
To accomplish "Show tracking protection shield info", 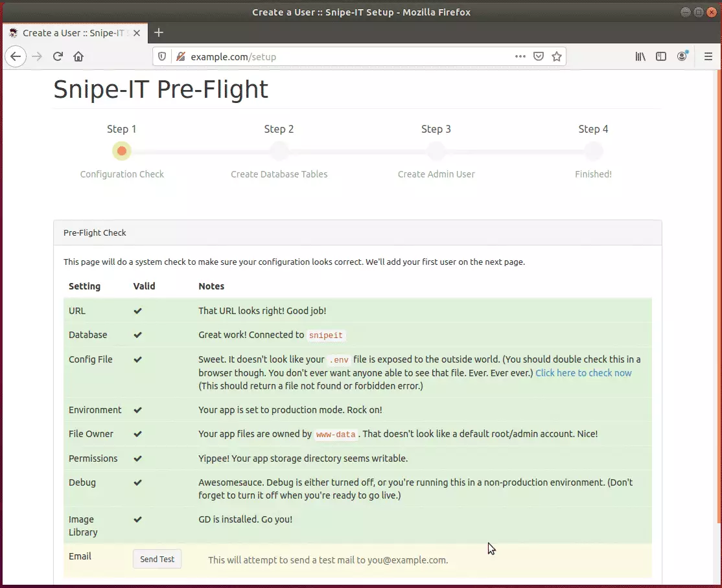I will click(162, 56).
